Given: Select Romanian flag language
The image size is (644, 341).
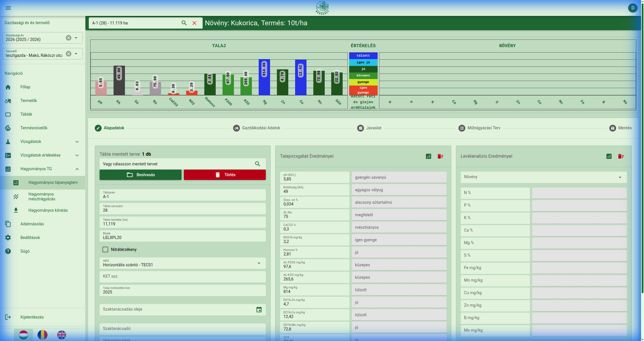Looking at the screenshot, I should pos(42,335).
